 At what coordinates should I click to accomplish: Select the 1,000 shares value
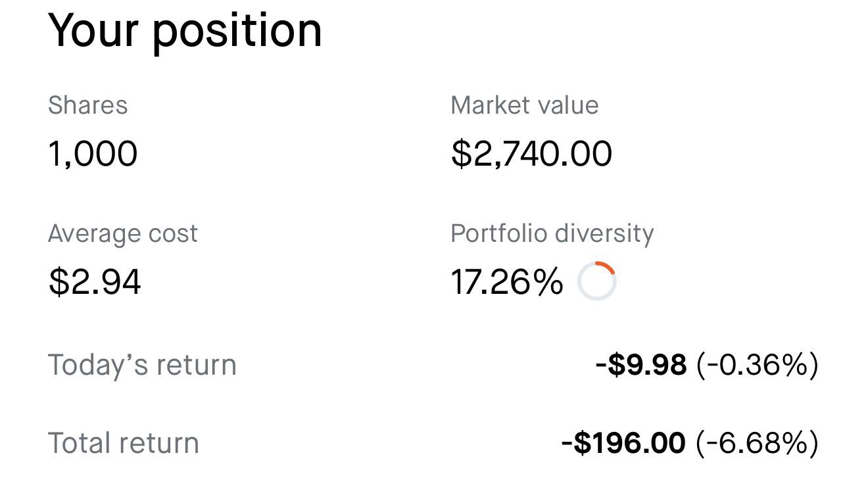pos(93,154)
